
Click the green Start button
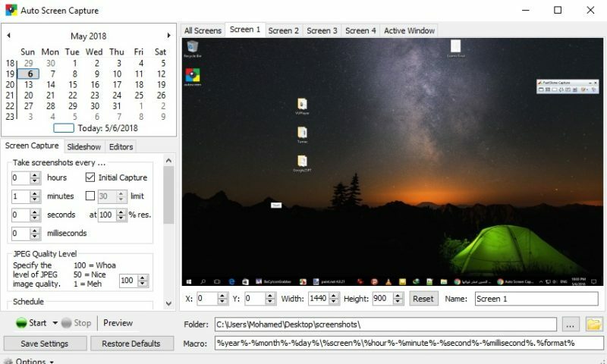31,322
